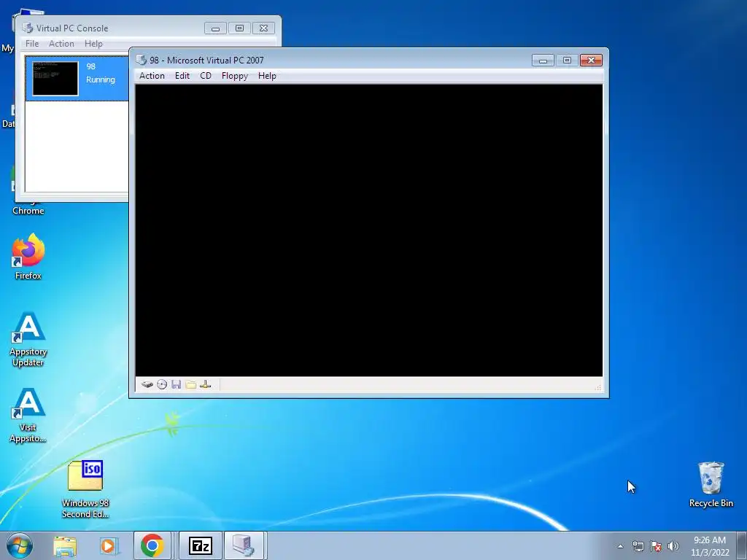Show hidden tray icons arrow

point(620,546)
